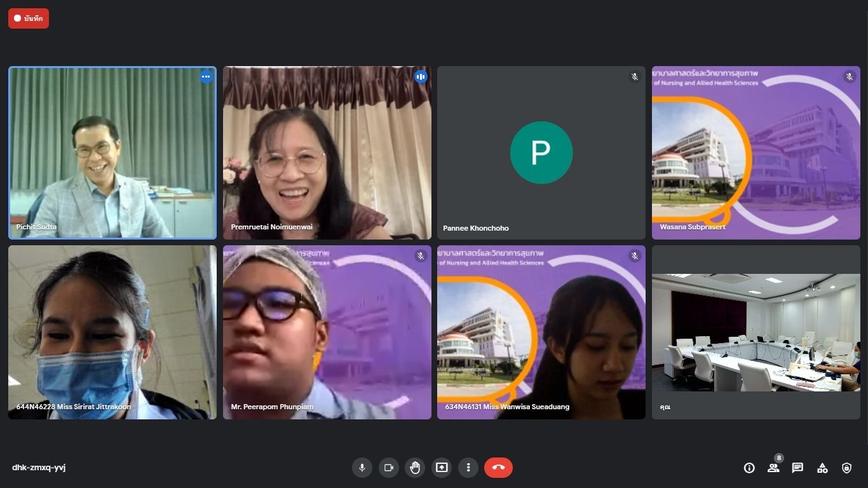The image size is (868, 488).
Task: Open the chat panel
Action: click(x=797, y=468)
